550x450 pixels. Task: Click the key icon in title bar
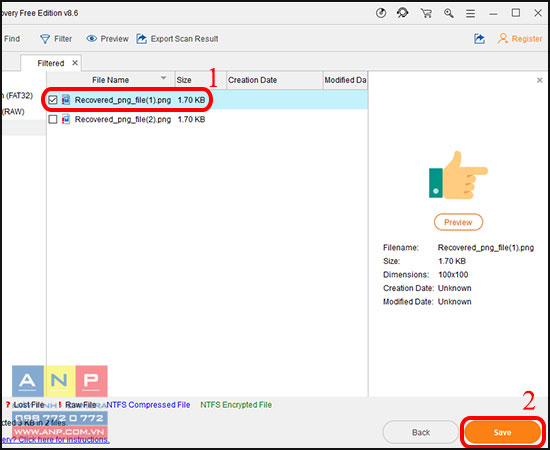click(449, 13)
